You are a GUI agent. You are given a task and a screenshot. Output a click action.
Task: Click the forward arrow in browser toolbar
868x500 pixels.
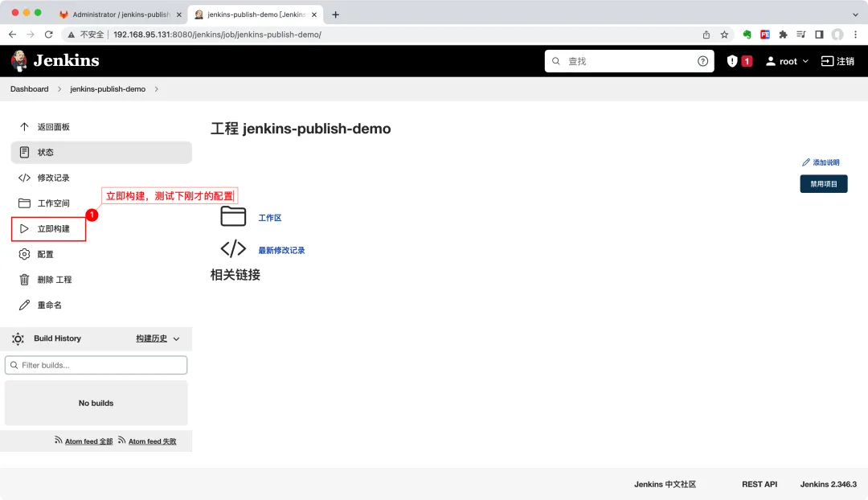[x=31, y=35]
